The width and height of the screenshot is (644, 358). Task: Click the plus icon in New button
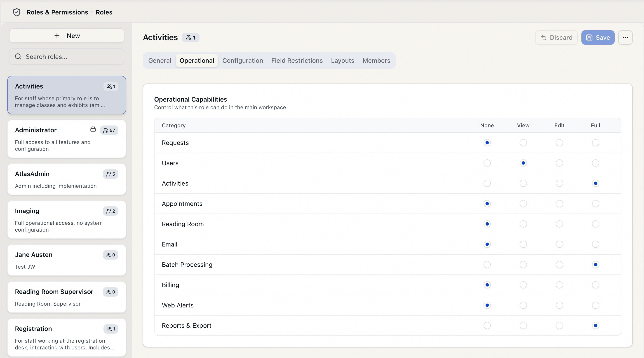pos(57,36)
